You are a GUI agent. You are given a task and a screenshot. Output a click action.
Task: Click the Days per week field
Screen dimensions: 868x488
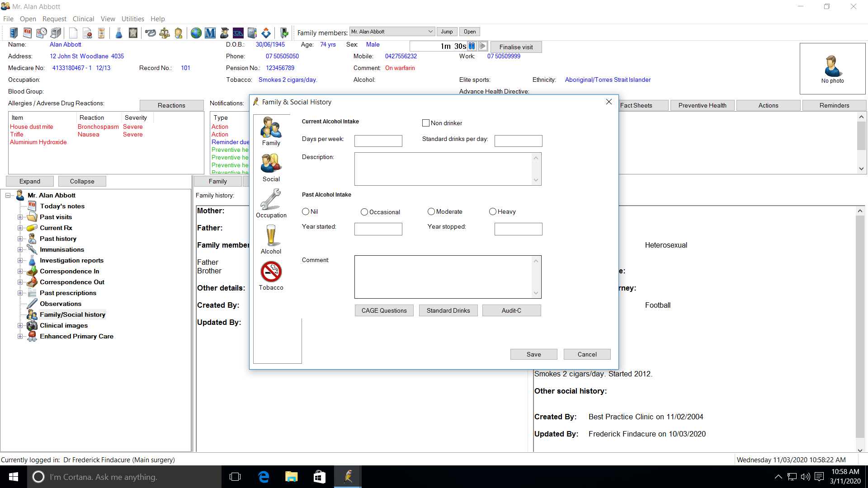(x=378, y=141)
